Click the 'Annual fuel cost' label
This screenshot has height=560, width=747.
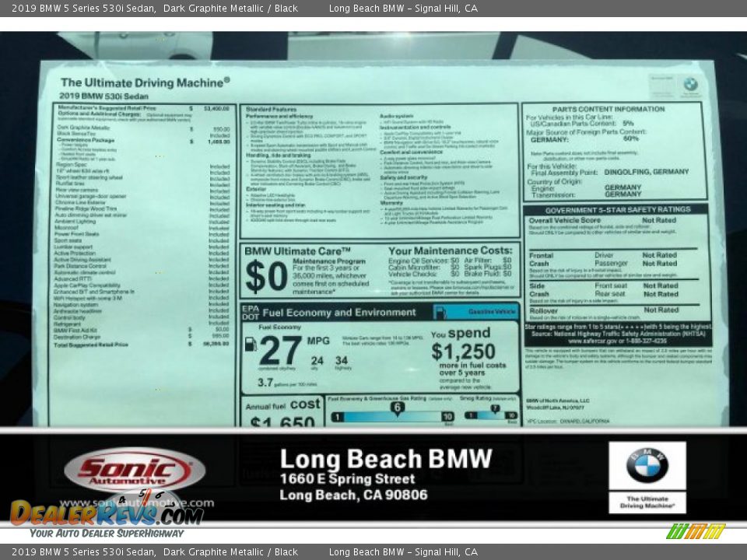click(283, 404)
